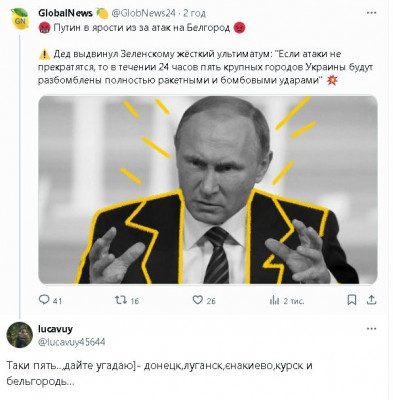Open the ultimatum paragraph starting with 'Дед выдвинул'
This screenshot has width=393, height=400.
coord(205,67)
